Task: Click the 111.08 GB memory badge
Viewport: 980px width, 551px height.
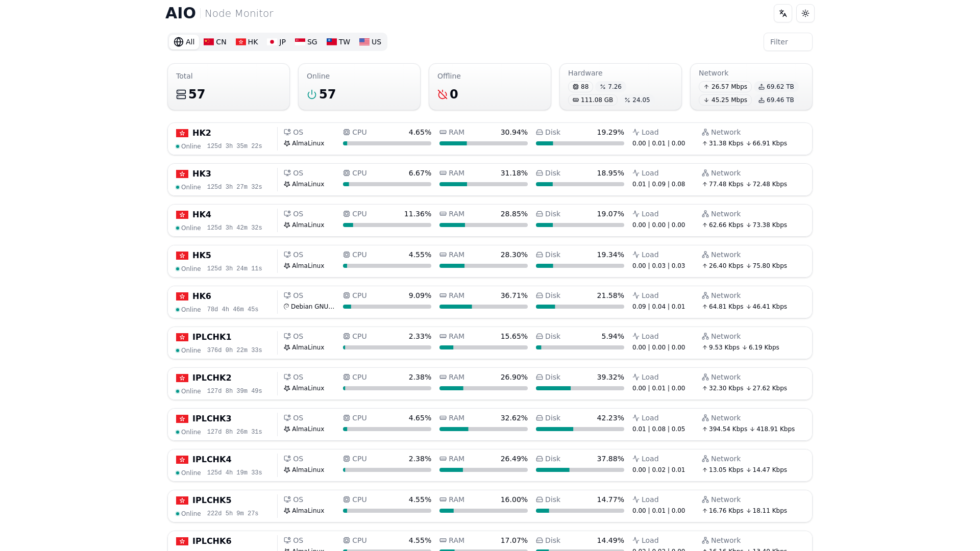Action: [593, 100]
